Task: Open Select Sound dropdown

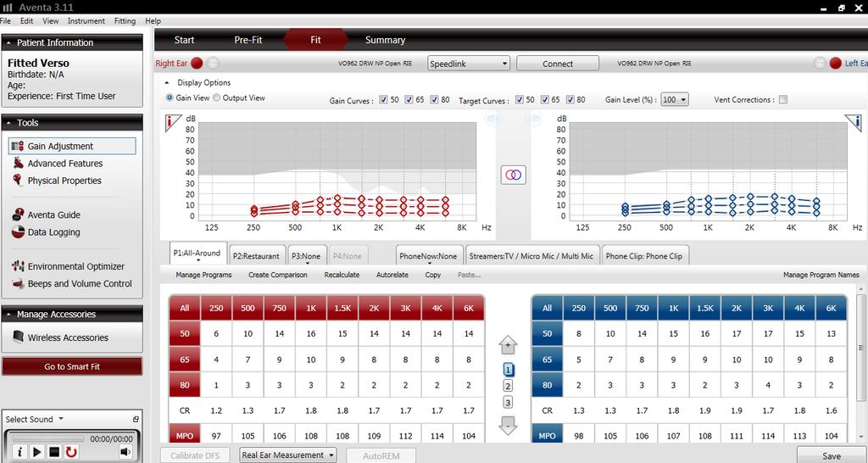Action: 34,419
